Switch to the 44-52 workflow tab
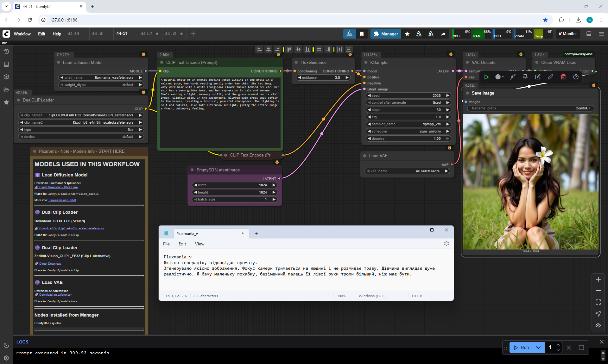Viewport: 608px width, 364px height. (x=146, y=34)
